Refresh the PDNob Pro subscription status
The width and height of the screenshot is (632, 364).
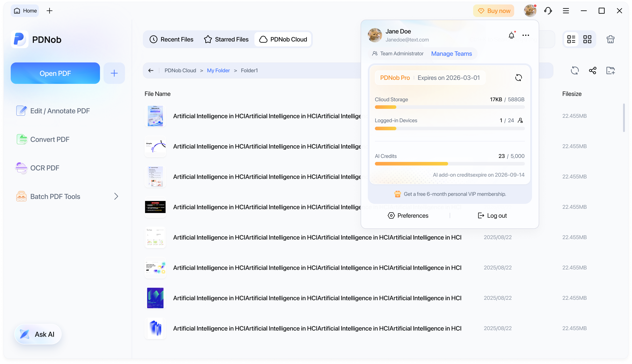pyautogui.click(x=518, y=78)
